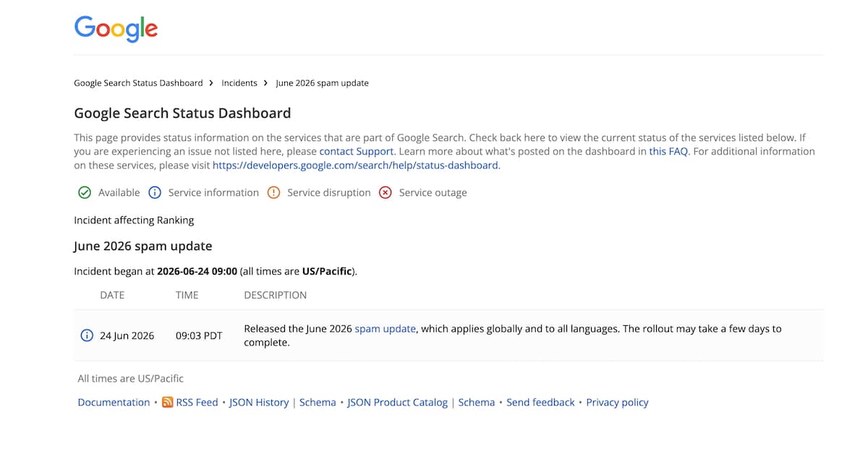Click the red Service outage icon
868x464 pixels.
click(x=386, y=192)
